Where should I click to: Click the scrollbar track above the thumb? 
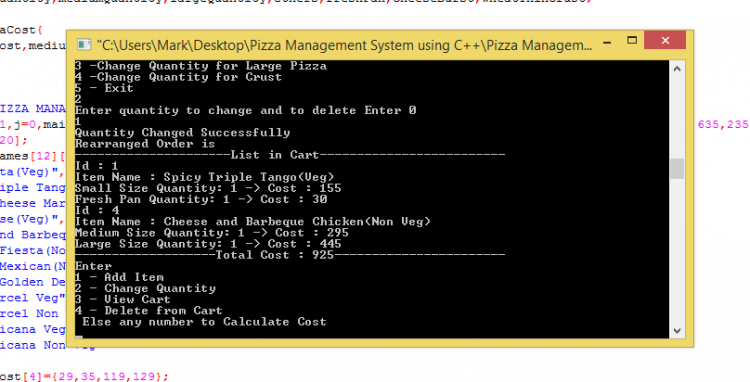point(677,117)
